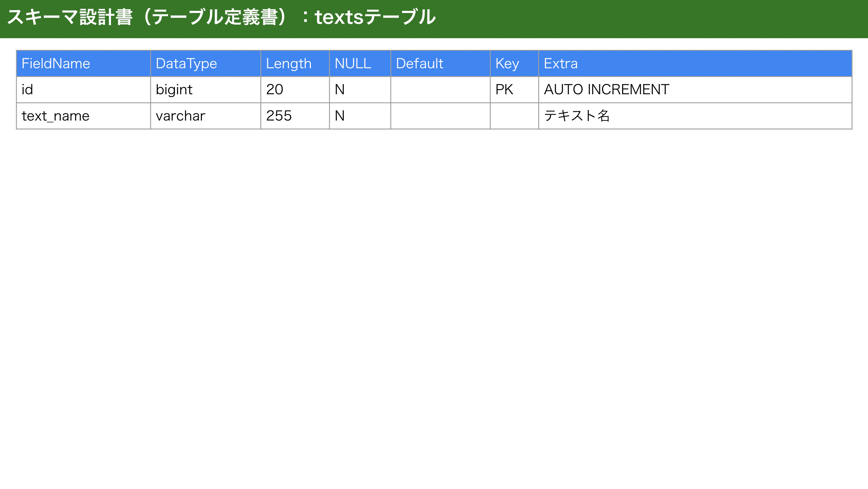Click the 'AUTO INCREMENT' extra cell
The image size is (868, 489).
click(x=695, y=90)
